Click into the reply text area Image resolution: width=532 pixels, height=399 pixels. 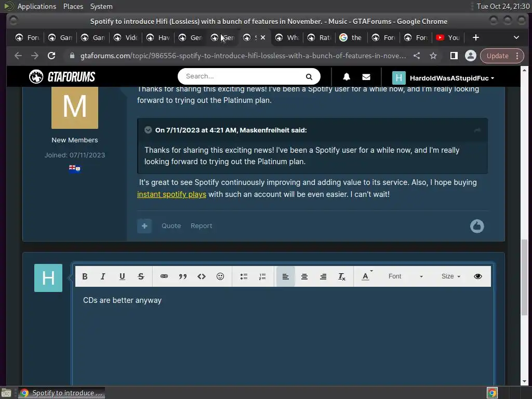tap(283, 336)
